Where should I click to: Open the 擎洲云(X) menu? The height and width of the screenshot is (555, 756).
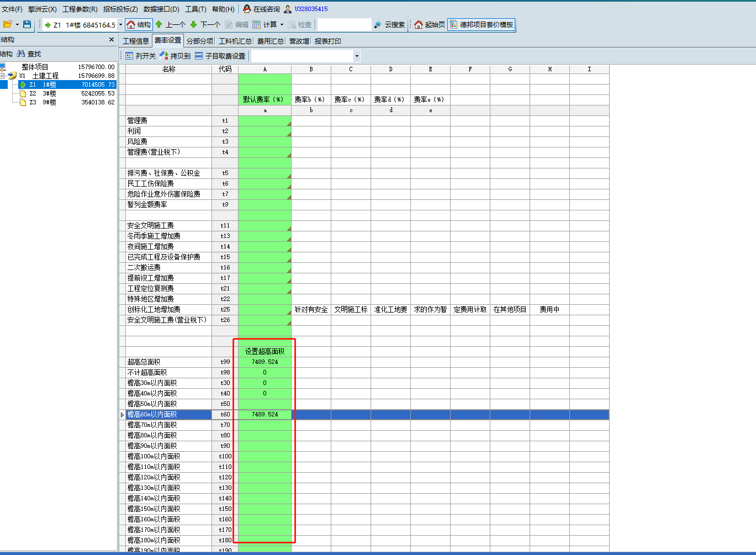click(x=43, y=9)
